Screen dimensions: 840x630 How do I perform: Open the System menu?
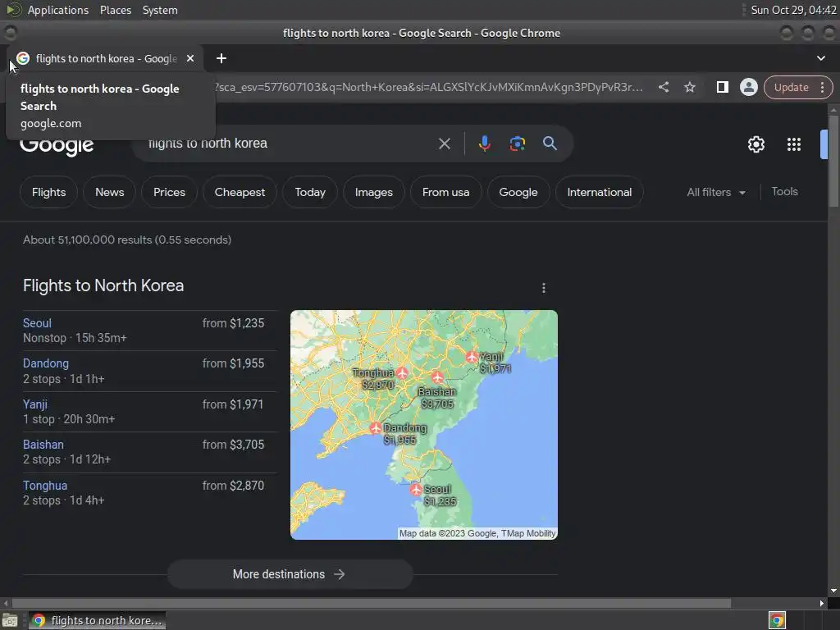pyautogui.click(x=160, y=10)
